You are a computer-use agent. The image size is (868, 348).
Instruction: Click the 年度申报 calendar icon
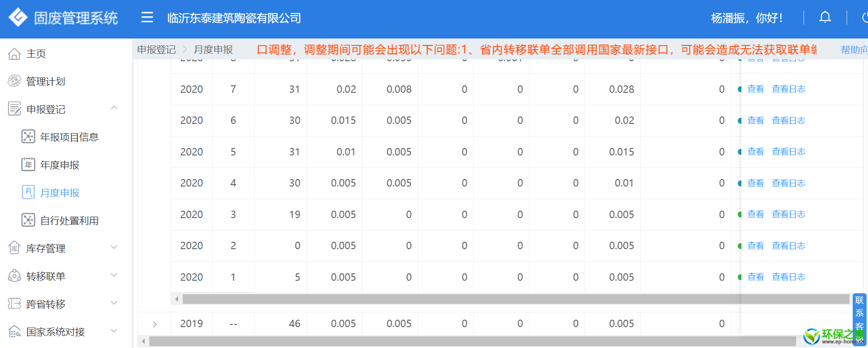click(28, 165)
